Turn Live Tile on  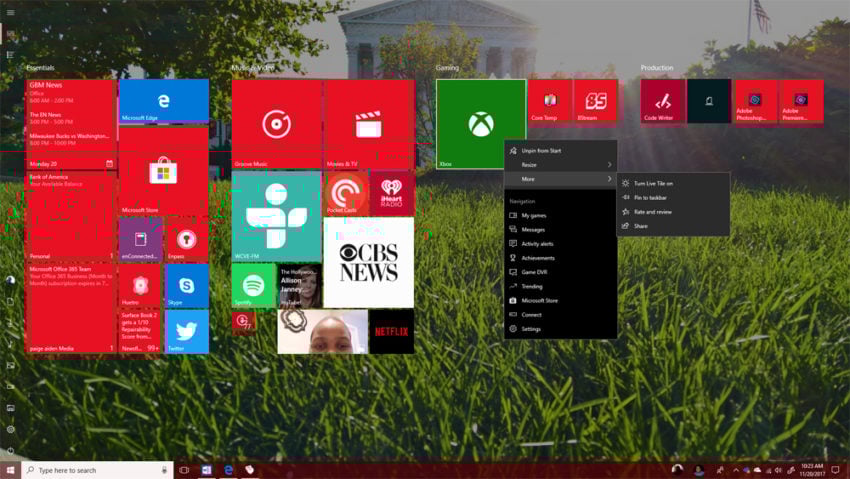[x=673, y=184]
